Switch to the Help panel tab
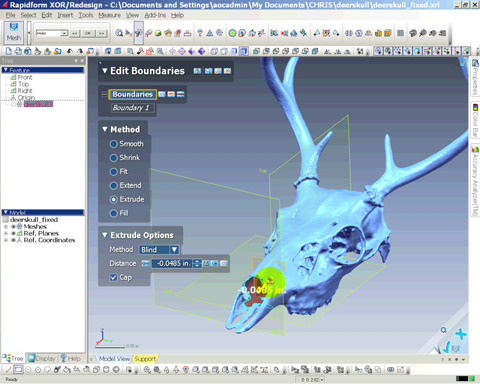Image resolution: width=480 pixels, height=384 pixels. point(70,359)
